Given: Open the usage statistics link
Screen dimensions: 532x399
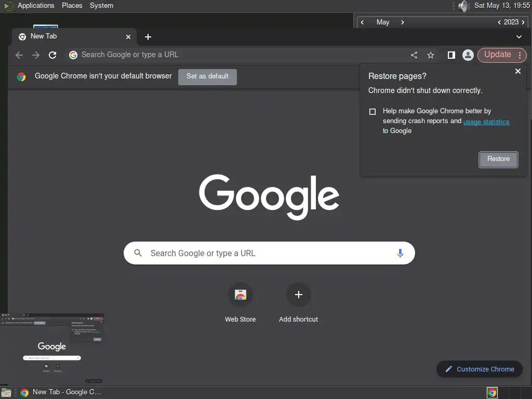Looking at the screenshot, I should pos(486,122).
